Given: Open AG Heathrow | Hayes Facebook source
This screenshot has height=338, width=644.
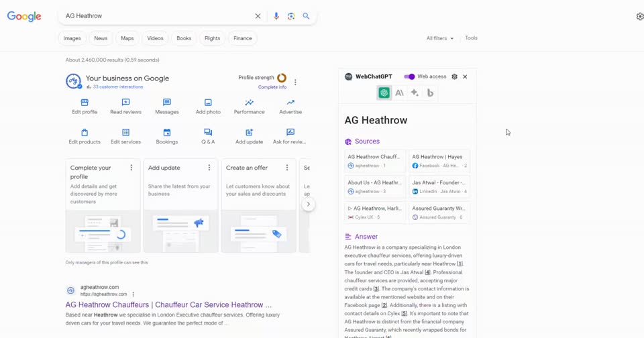Looking at the screenshot, I should pyautogui.click(x=439, y=161).
